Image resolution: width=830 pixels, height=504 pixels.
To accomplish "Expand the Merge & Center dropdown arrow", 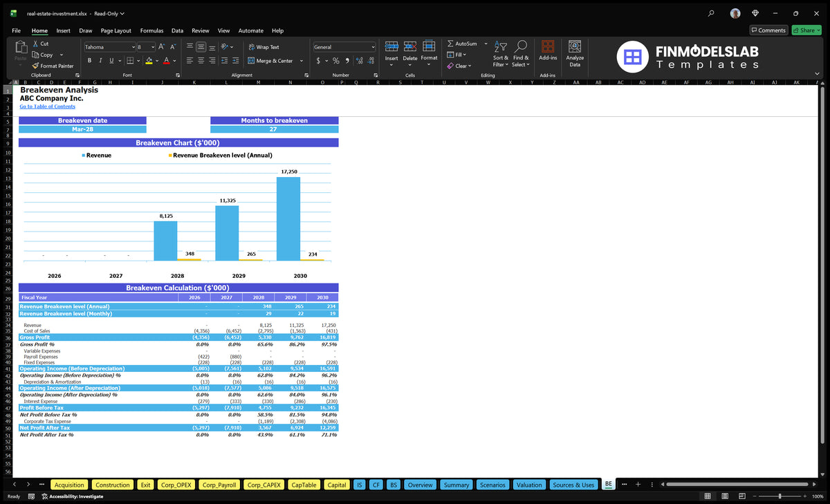I will [x=302, y=61].
